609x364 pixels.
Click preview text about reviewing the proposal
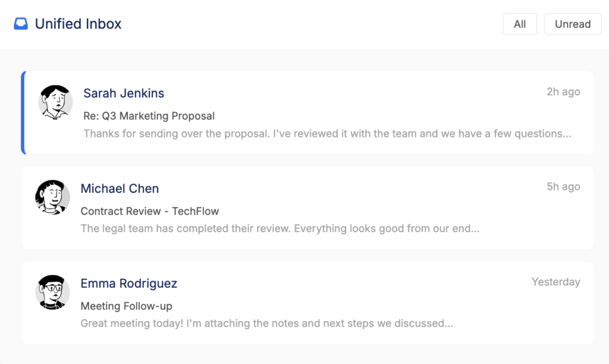coord(327,134)
